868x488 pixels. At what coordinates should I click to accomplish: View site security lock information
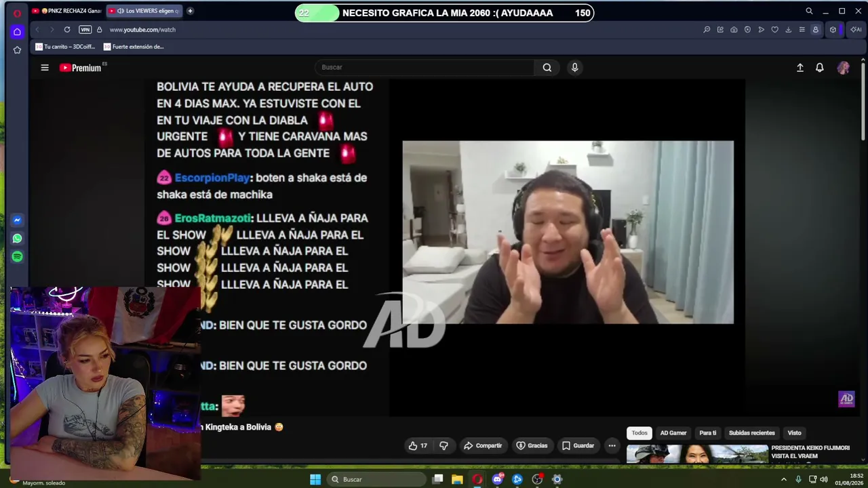[x=99, y=30]
